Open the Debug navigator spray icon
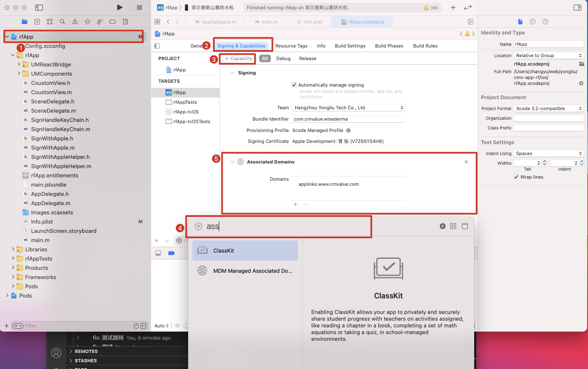This screenshot has width=588, height=369. point(100,22)
